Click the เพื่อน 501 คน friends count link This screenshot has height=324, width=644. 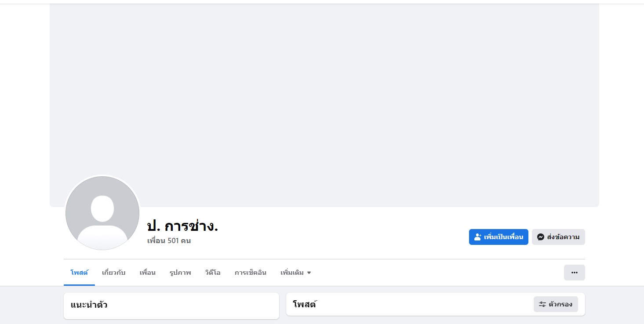pos(169,241)
